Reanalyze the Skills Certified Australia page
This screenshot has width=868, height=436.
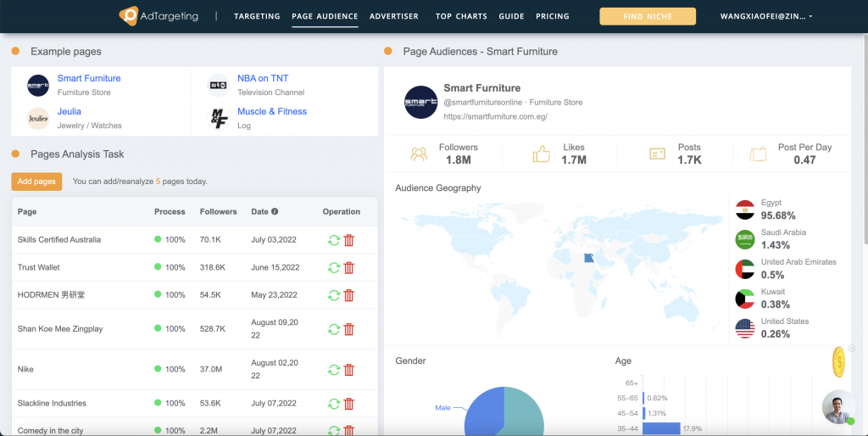coord(334,240)
